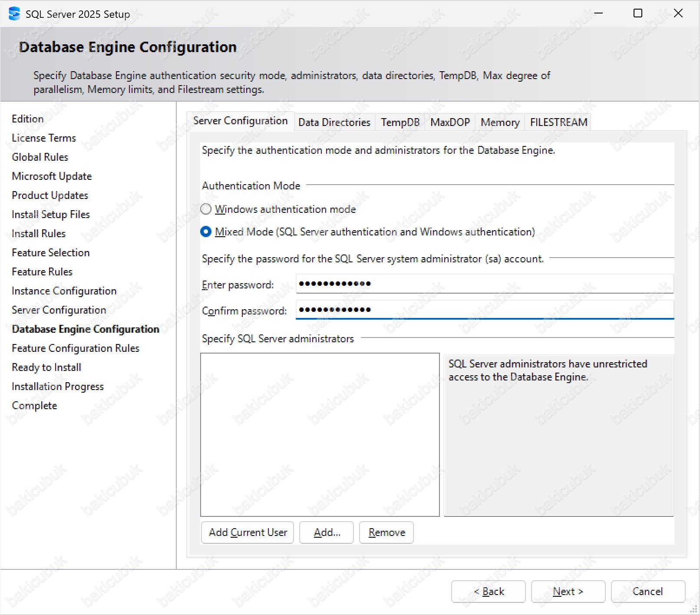700x615 pixels.
Task: Select Instance Configuration step
Action: [x=64, y=291]
